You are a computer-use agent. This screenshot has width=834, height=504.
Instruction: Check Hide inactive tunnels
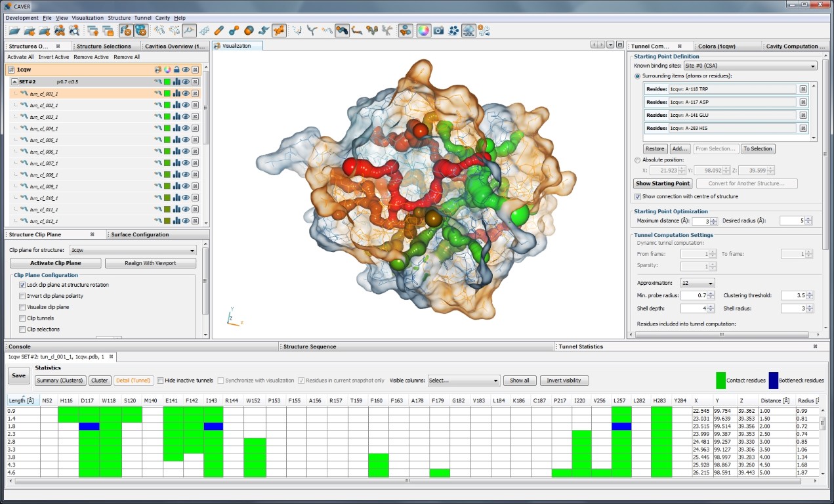pos(161,381)
